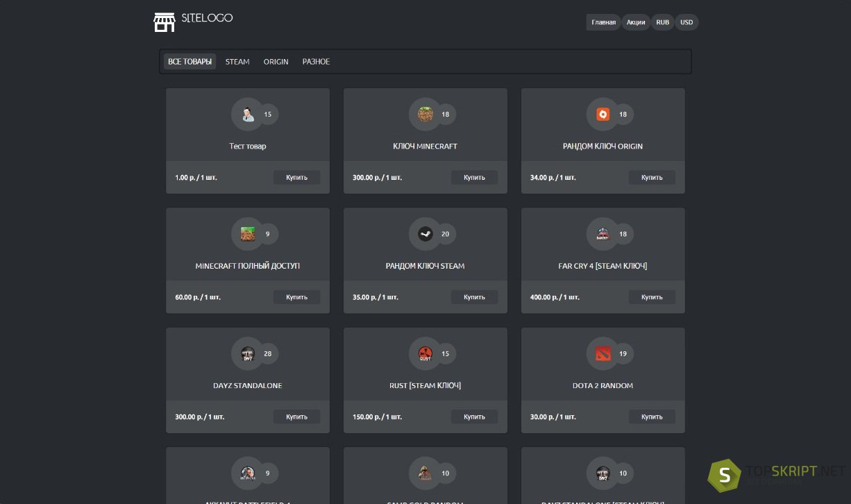Click Купить for DAYZ STANDALONE
The height and width of the screenshot is (504, 851).
pos(296,417)
